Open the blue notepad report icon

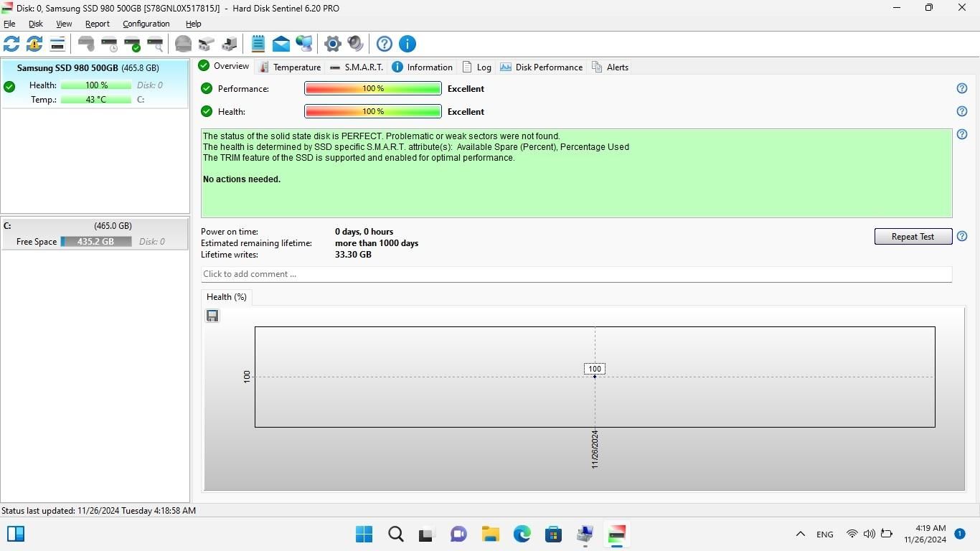coord(258,44)
